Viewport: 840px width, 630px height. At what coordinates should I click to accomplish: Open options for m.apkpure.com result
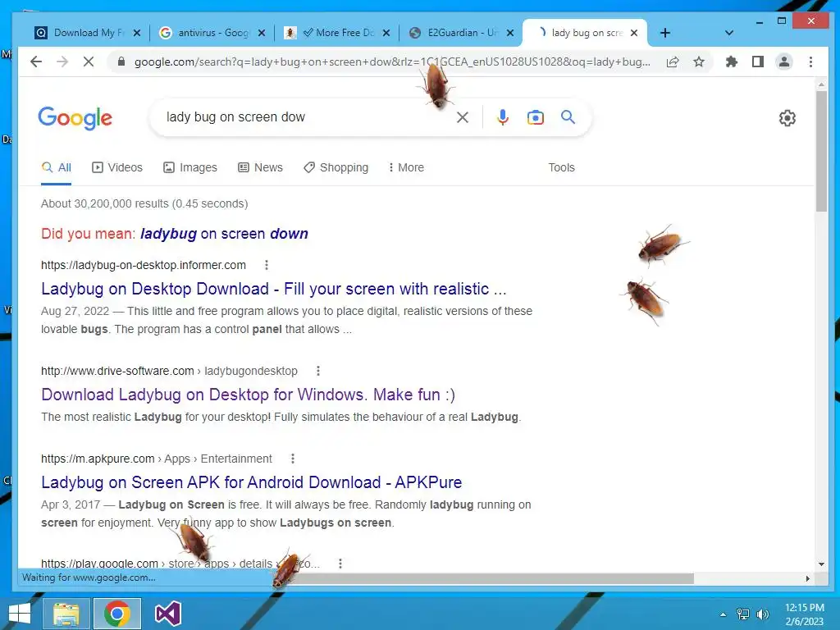click(x=292, y=459)
